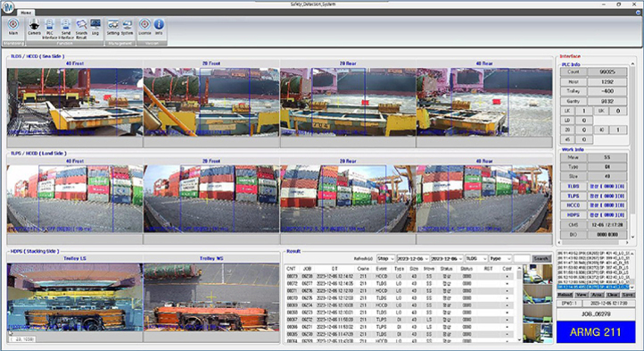
Task: Expand the TLDS event filter dropdown
Action: pyautogui.click(x=476, y=258)
